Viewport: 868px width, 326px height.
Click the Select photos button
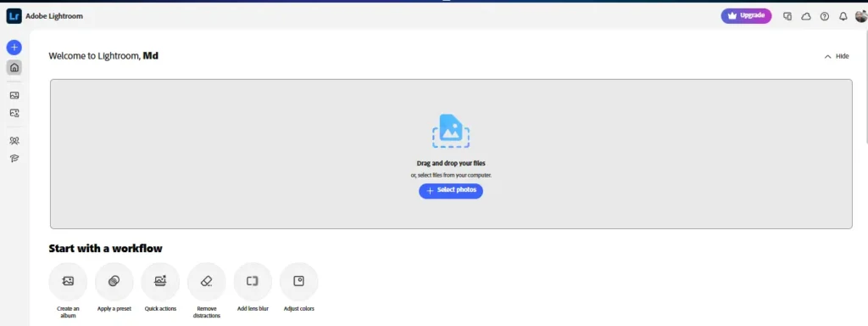pyautogui.click(x=451, y=191)
